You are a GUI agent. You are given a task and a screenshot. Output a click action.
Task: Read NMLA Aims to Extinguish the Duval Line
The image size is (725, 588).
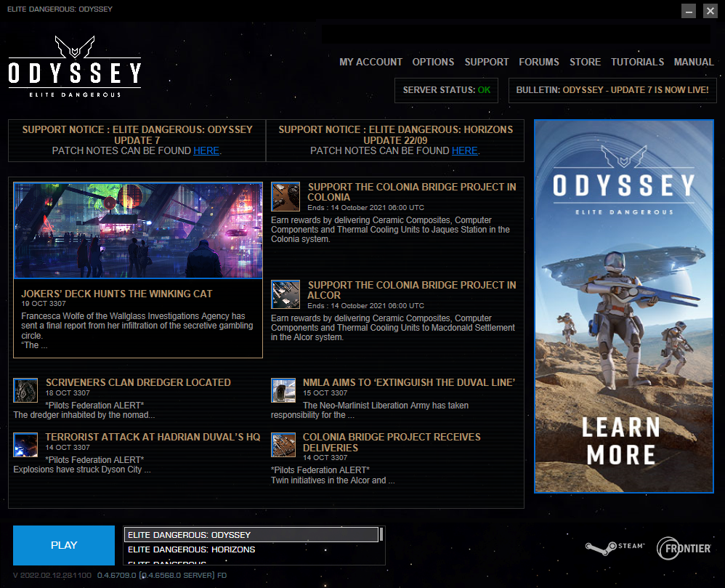point(409,382)
